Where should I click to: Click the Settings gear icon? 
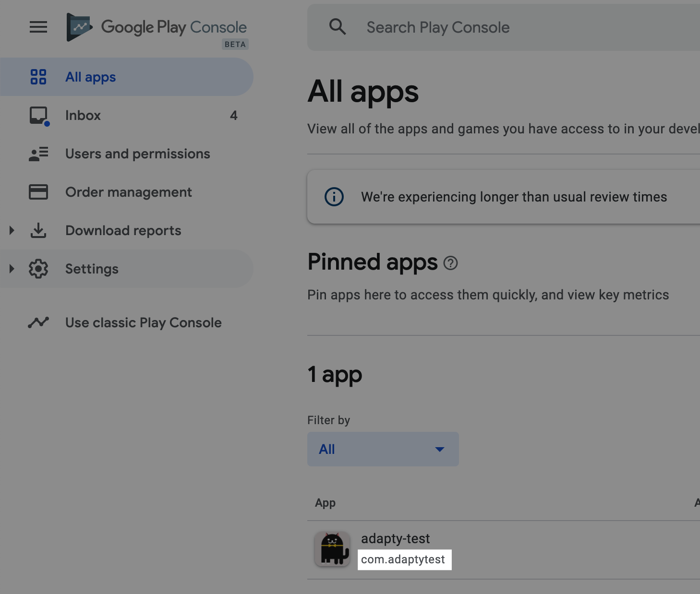(38, 269)
